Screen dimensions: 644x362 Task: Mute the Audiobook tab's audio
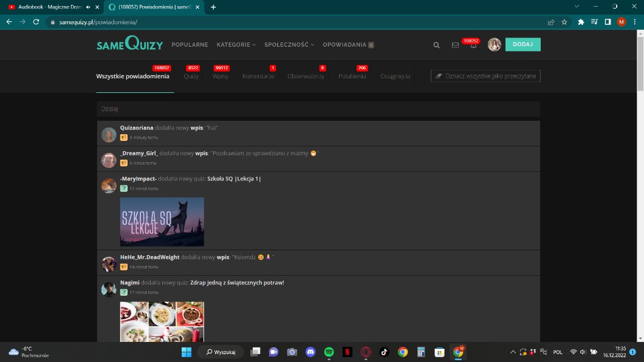click(x=89, y=7)
